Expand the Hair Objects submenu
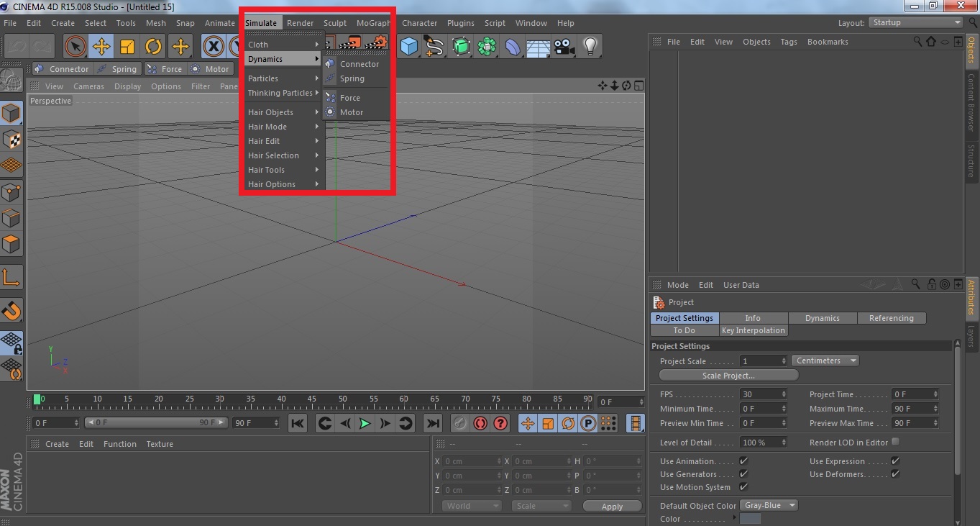This screenshot has width=980, height=526. (x=283, y=112)
